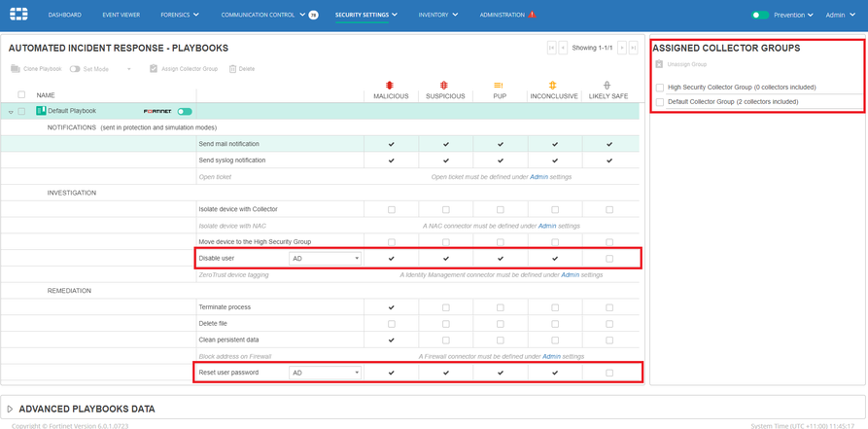Enable Delete file for Malicious
This screenshot has height=429, width=868.
(x=392, y=323)
